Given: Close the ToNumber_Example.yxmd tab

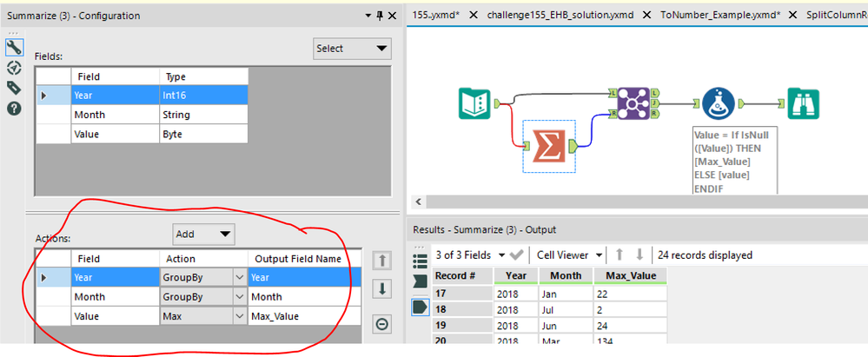Looking at the screenshot, I should coord(793,15).
